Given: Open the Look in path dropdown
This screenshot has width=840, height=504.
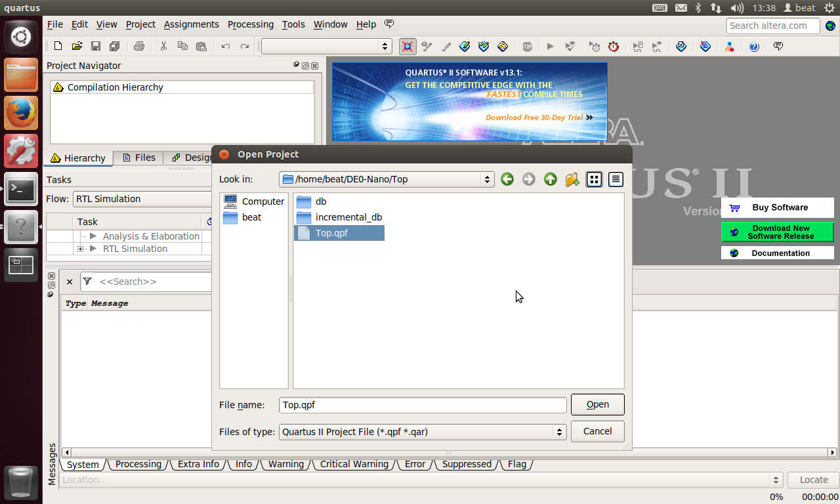Looking at the screenshot, I should point(487,179).
